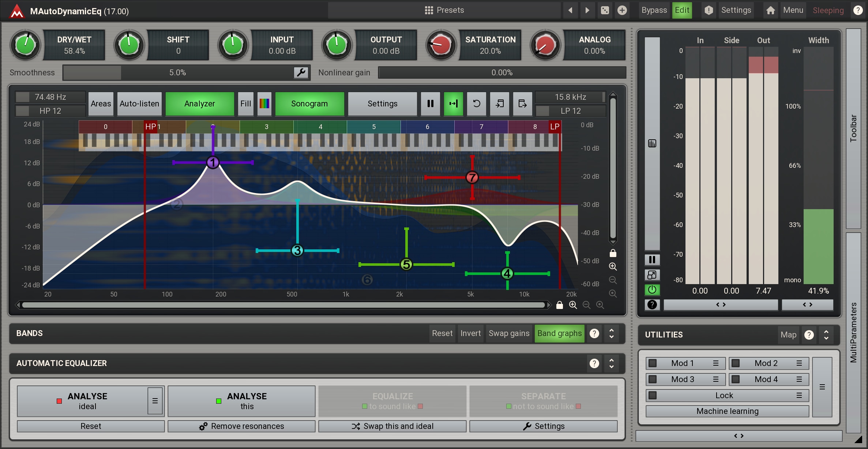Disable the Sonogram display
Viewport: 868px width, 449px height.
coord(309,104)
